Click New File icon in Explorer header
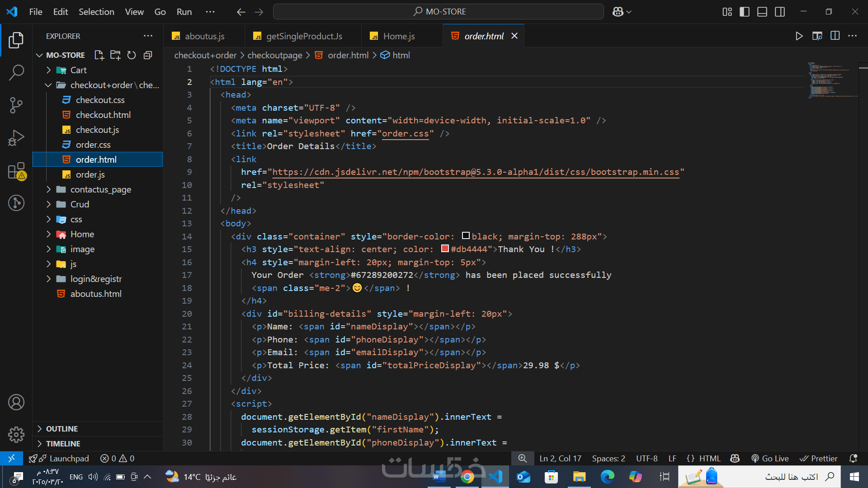This screenshot has height=488, width=868. click(x=99, y=55)
